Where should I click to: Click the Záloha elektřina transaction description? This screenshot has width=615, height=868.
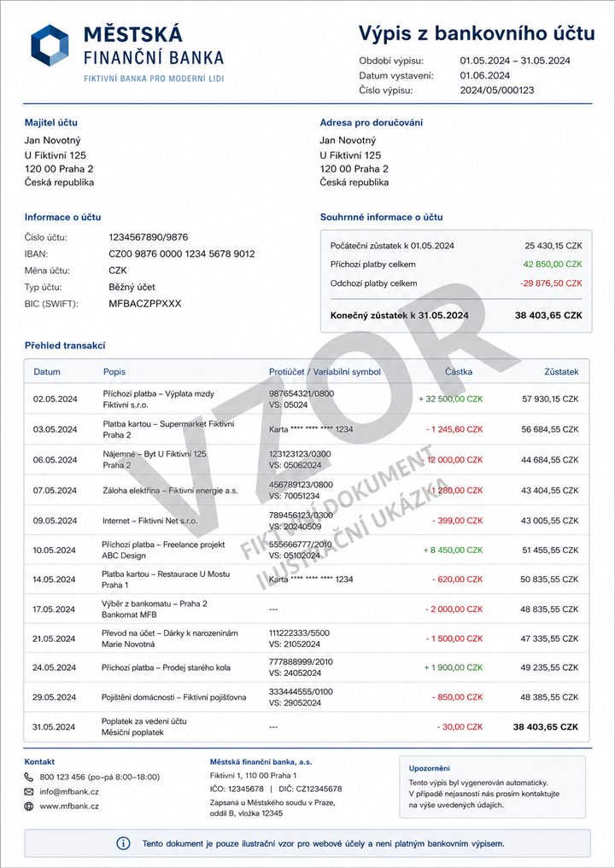(x=170, y=490)
